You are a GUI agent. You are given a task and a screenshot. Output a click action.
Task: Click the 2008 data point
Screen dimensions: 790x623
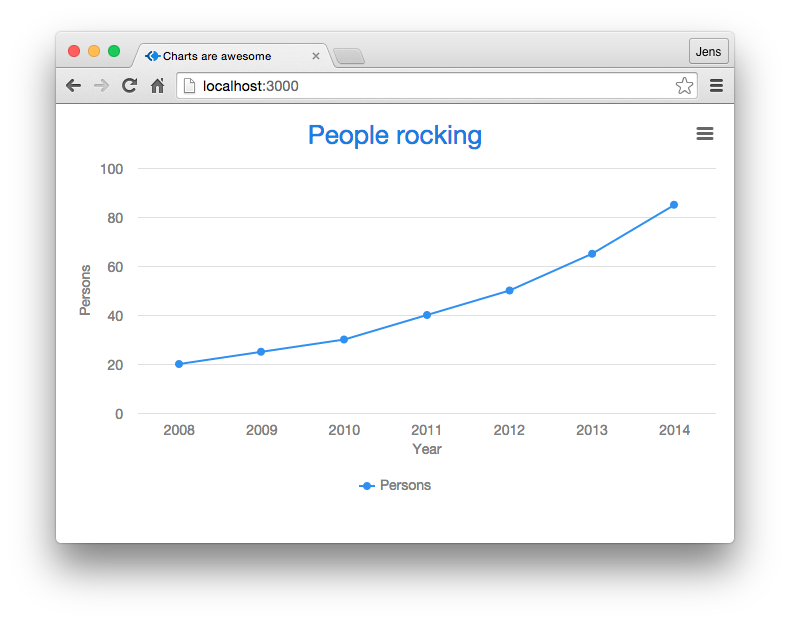[179, 364]
